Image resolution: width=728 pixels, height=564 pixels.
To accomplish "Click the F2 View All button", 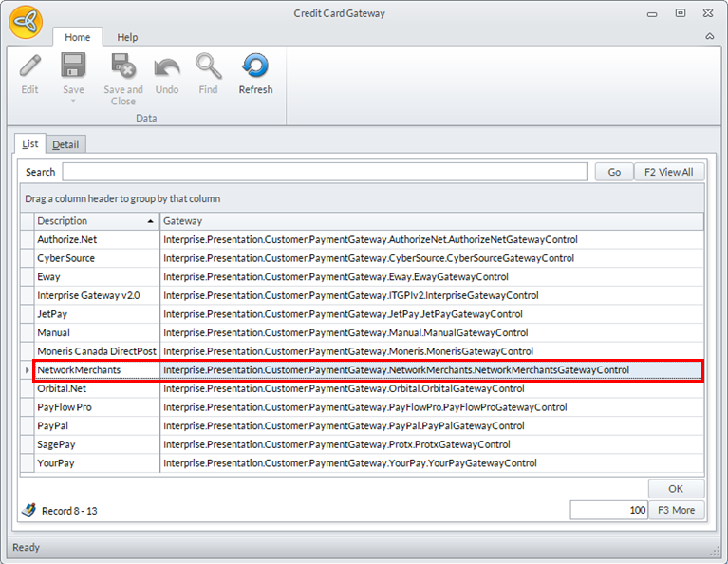I will [x=669, y=172].
